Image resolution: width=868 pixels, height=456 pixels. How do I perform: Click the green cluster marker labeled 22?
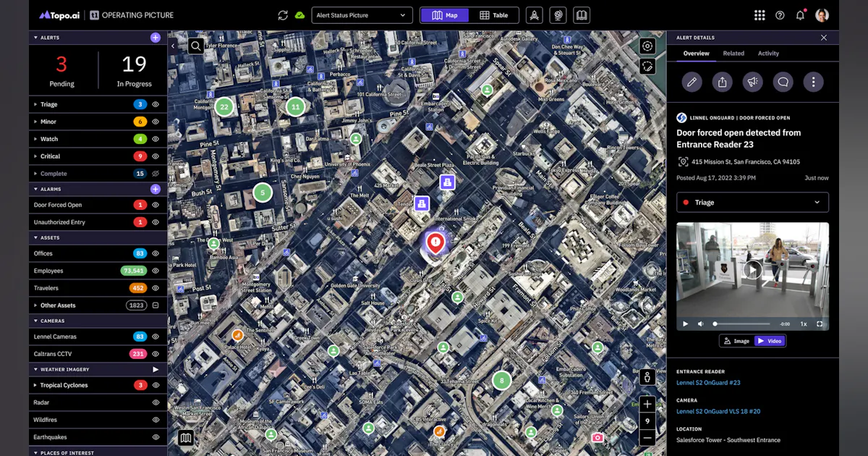(224, 107)
